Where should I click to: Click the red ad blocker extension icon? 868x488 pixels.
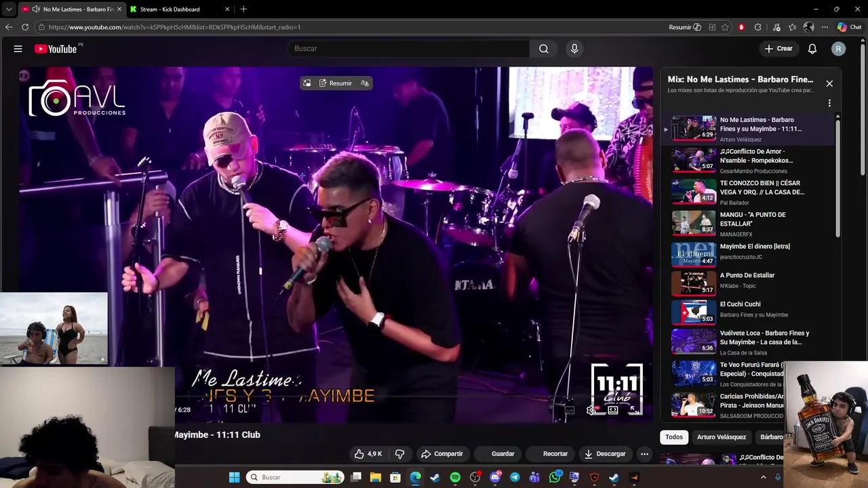pos(741,27)
